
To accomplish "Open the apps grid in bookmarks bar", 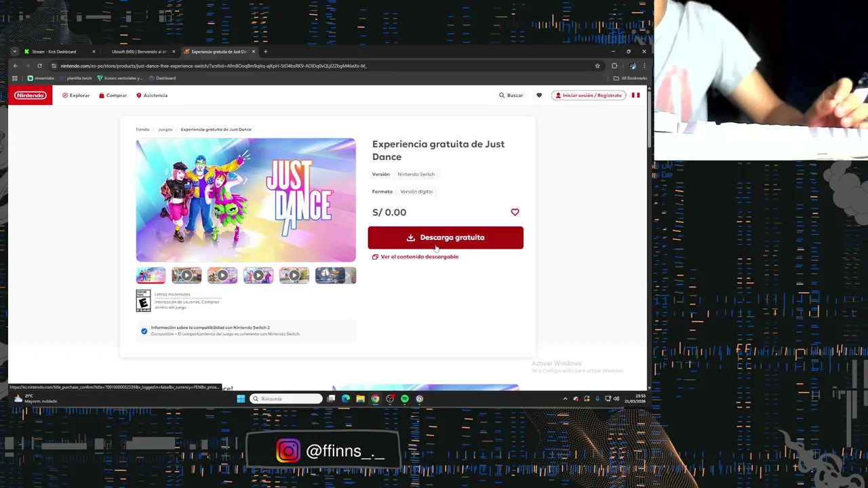I will (15, 78).
